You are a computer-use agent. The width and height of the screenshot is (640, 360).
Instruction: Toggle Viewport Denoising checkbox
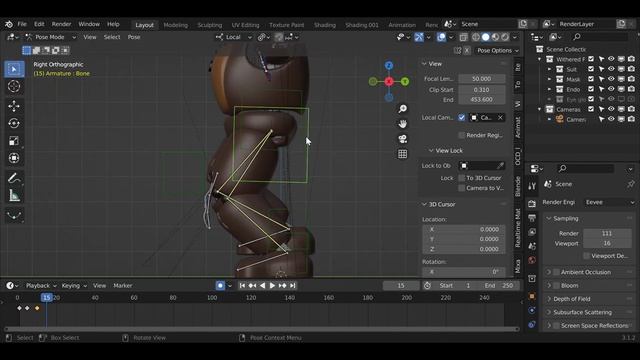pyautogui.click(x=587, y=256)
